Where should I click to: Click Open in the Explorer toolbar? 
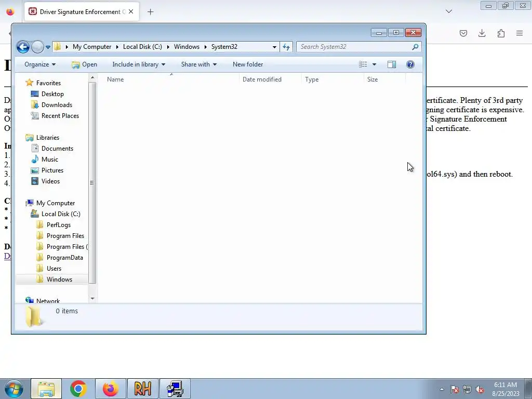click(84, 64)
